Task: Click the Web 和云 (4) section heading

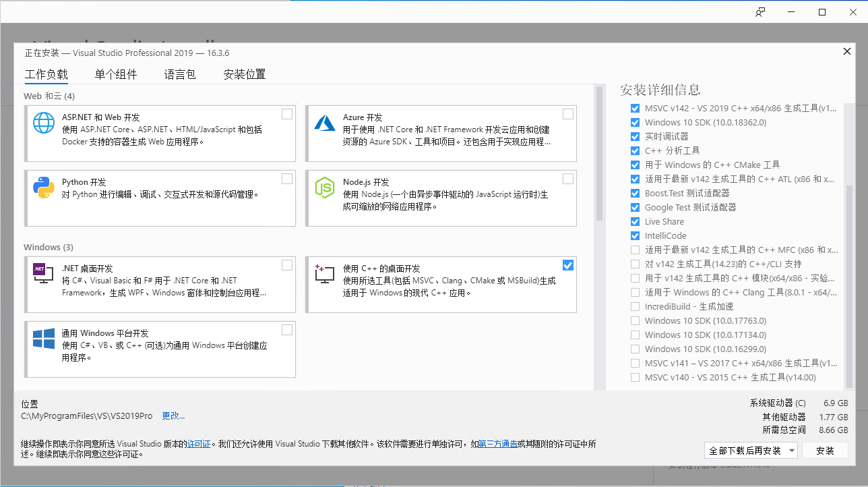Action: coord(49,96)
